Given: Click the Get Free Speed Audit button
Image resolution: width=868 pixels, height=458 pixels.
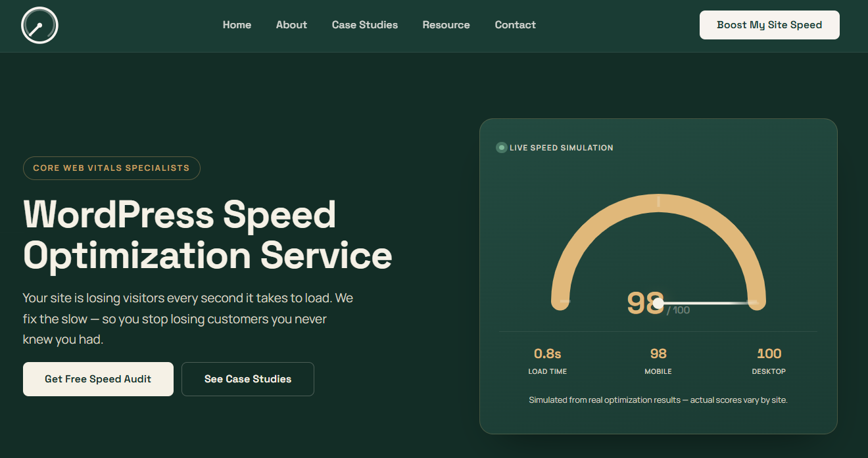Looking at the screenshot, I should 98,379.
